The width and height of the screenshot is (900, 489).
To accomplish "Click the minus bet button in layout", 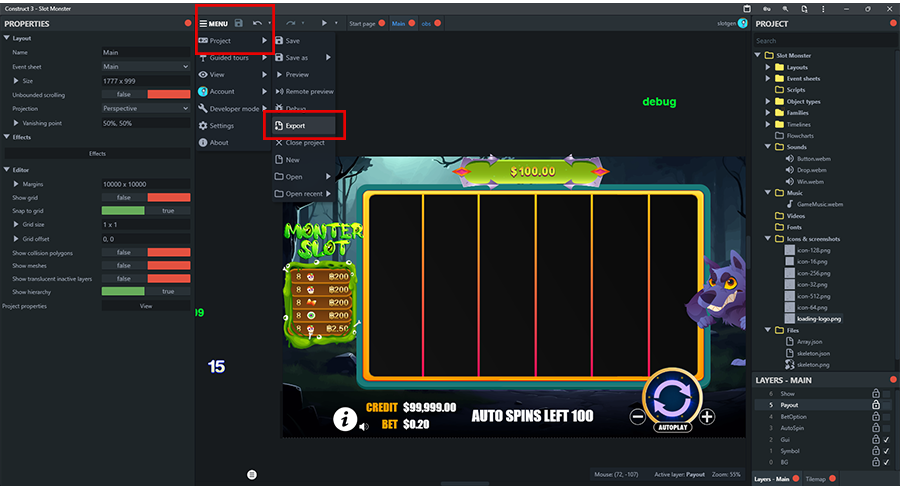I will 637,417.
